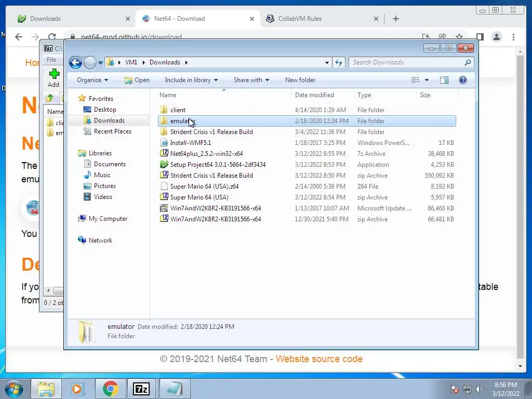Refresh the Downloads folder view
The width and height of the screenshot is (532, 399).
[x=339, y=62]
